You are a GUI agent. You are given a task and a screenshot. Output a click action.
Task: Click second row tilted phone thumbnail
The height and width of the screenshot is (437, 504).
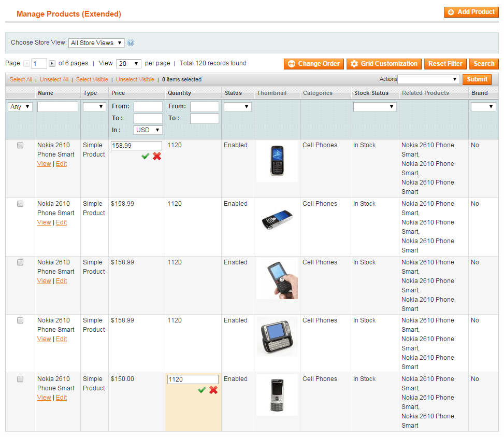[277, 220]
